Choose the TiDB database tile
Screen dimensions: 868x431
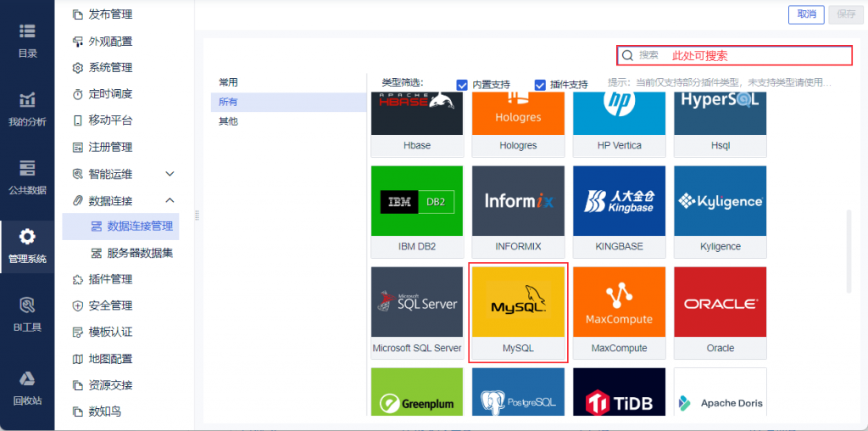[x=619, y=392]
